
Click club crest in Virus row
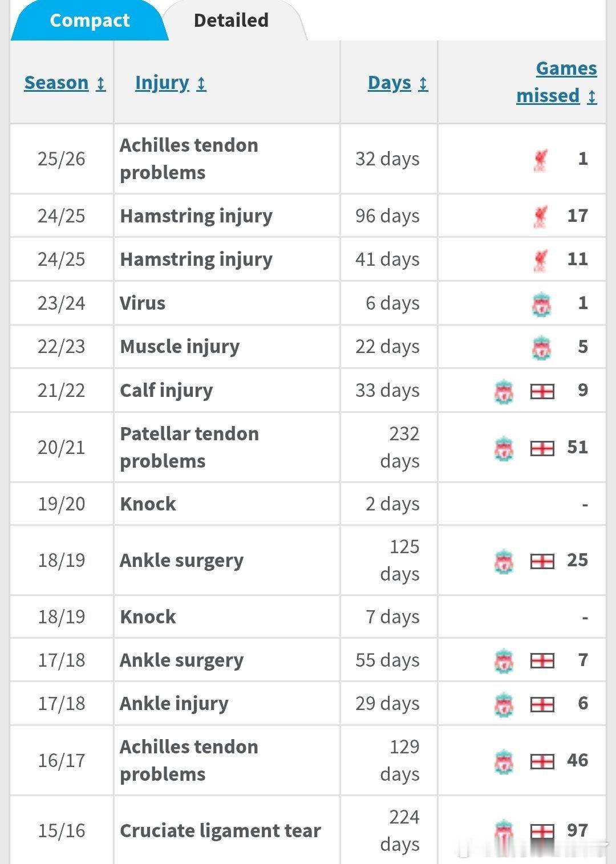(x=541, y=304)
